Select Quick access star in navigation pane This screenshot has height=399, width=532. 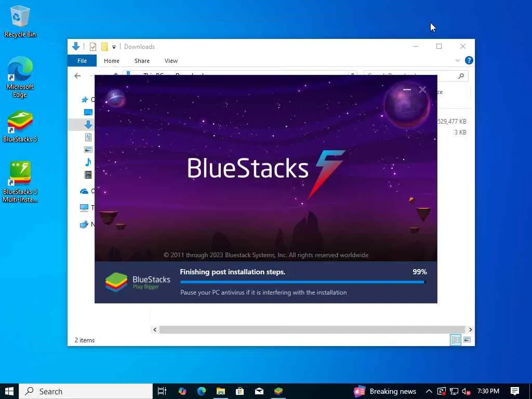coord(85,99)
